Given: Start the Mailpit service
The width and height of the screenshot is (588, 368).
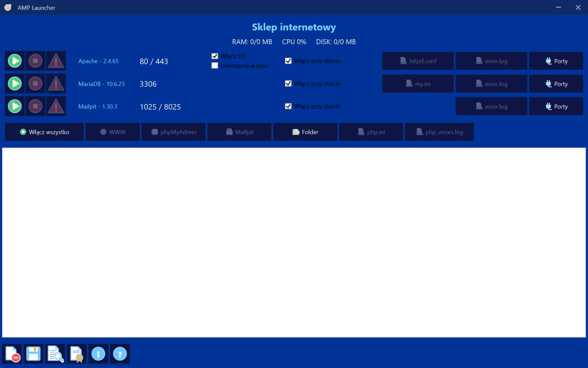Looking at the screenshot, I should (15, 106).
